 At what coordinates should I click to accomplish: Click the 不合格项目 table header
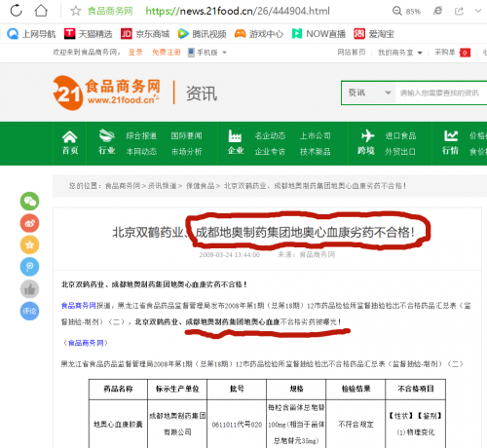(416, 389)
